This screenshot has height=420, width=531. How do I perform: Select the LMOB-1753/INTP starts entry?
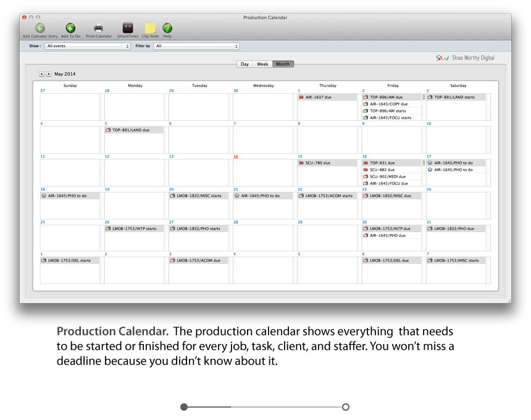[x=135, y=229]
